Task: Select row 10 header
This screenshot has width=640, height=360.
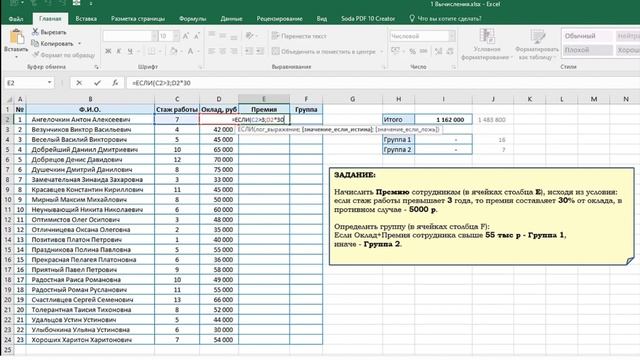Action: point(8,200)
